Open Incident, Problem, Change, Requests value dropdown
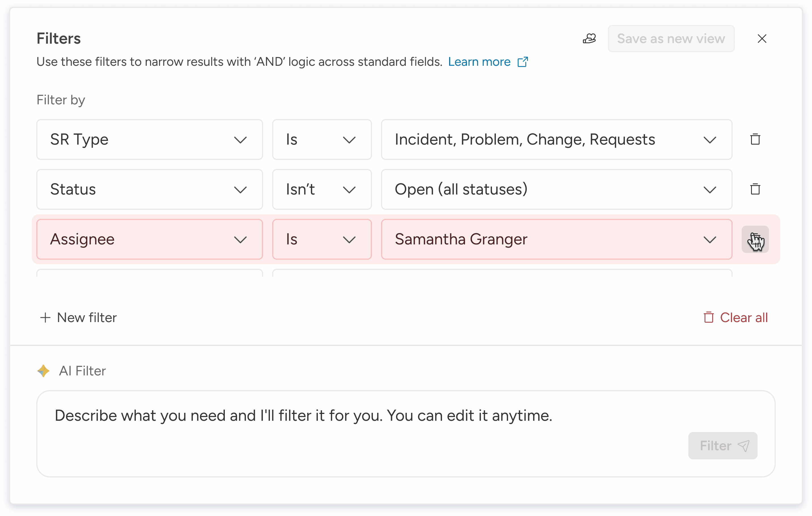The image size is (812, 516). tap(556, 139)
